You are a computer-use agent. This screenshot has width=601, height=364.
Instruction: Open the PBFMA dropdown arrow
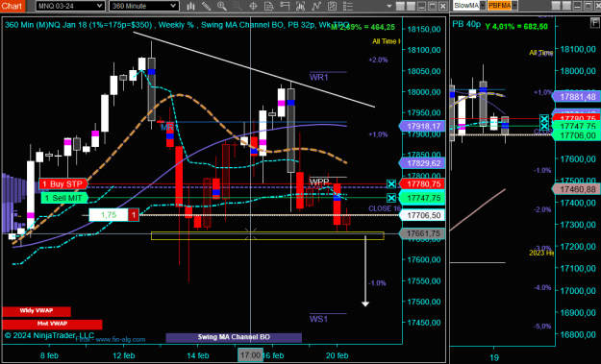(514, 6)
